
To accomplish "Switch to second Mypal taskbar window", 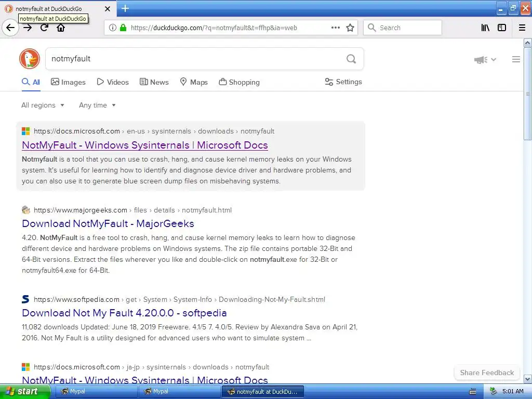I will 179,392.
